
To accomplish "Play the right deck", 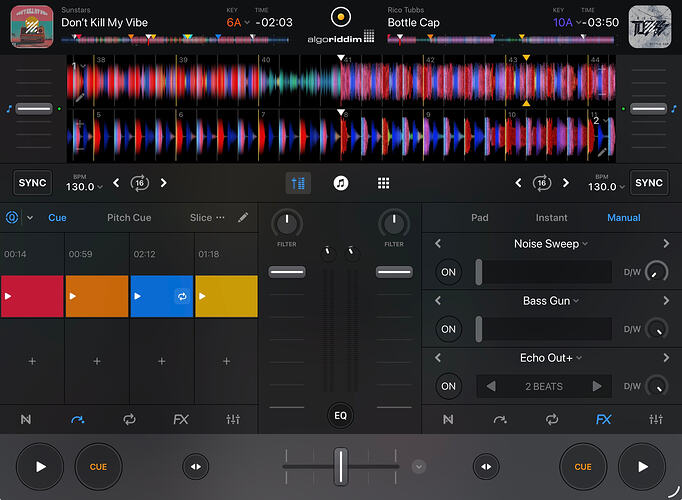I will pos(642,467).
